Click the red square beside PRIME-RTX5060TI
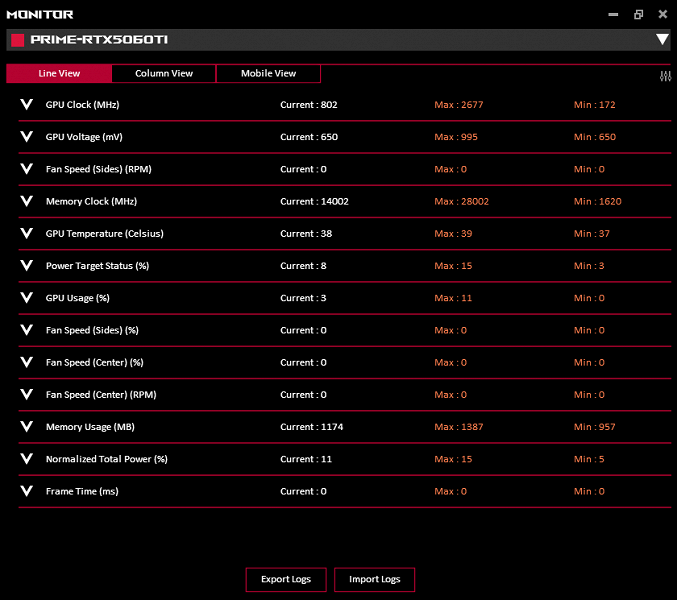 (18, 40)
